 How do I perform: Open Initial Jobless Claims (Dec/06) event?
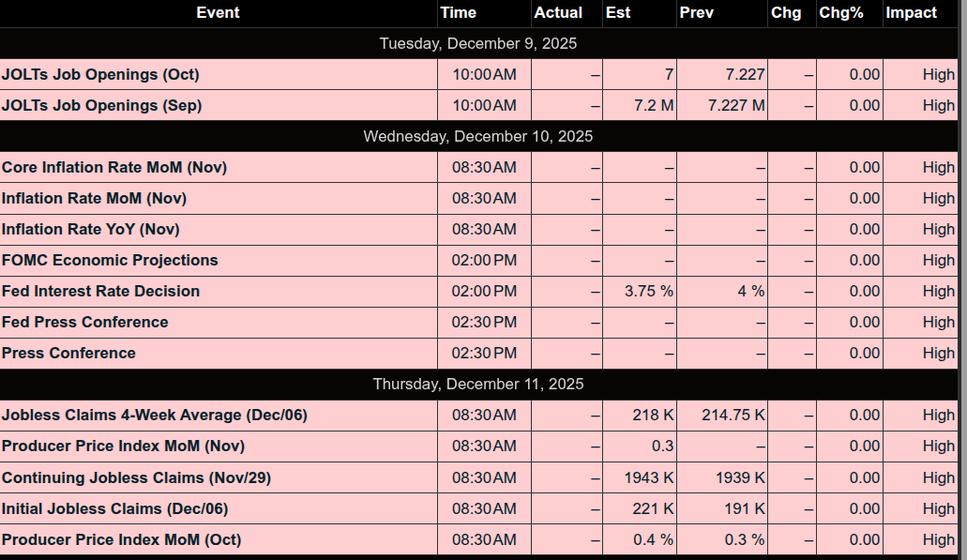[114, 509]
